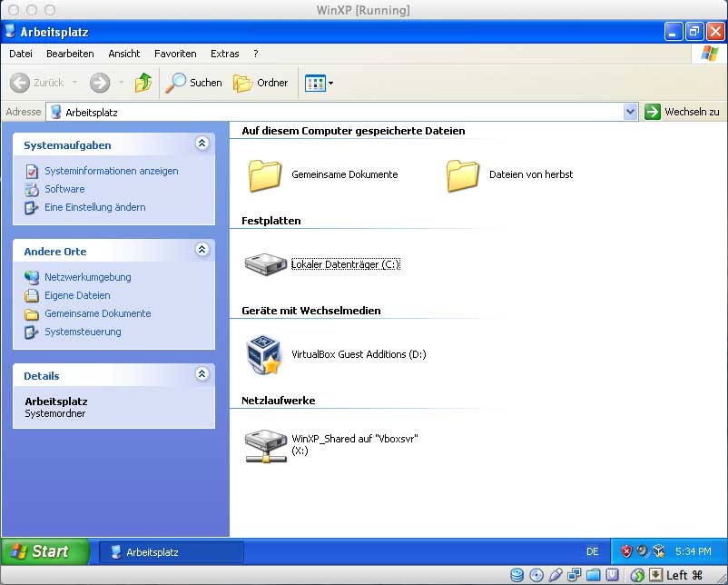Click the forward navigation arrow icon
The width and height of the screenshot is (728, 585).
pyautogui.click(x=100, y=84)
